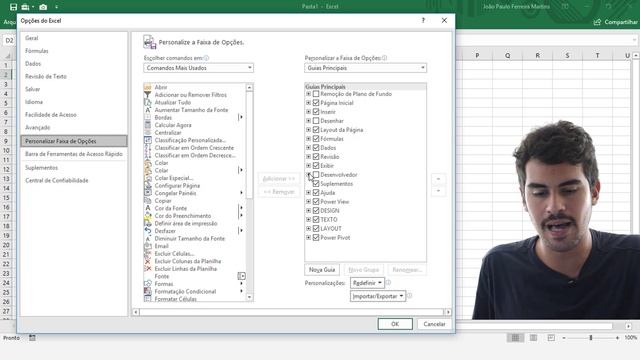Pick the Classificação Personalizada icon

pos(148,140)
